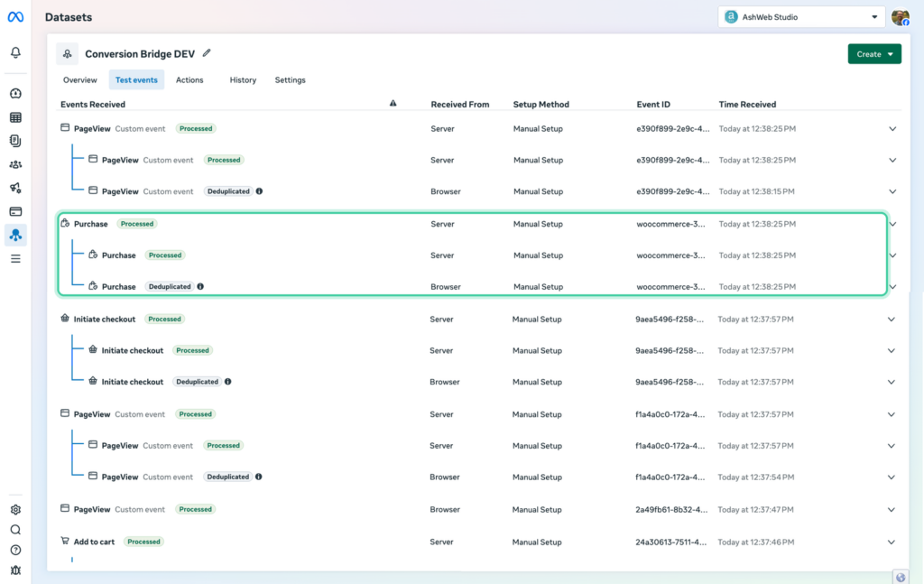Expand PageView 12:38:15 PM Browser row chevron
This screenshot has width=924, height=584.
click(892, 191)
